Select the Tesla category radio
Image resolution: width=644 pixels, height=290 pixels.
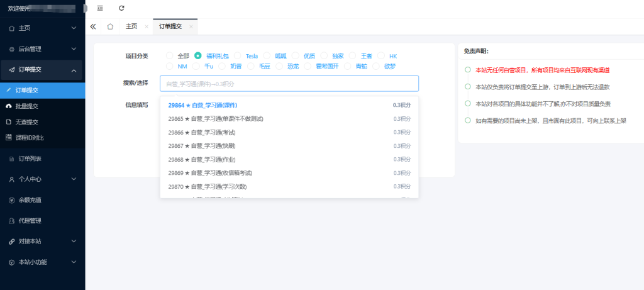[x=237, y=55]
